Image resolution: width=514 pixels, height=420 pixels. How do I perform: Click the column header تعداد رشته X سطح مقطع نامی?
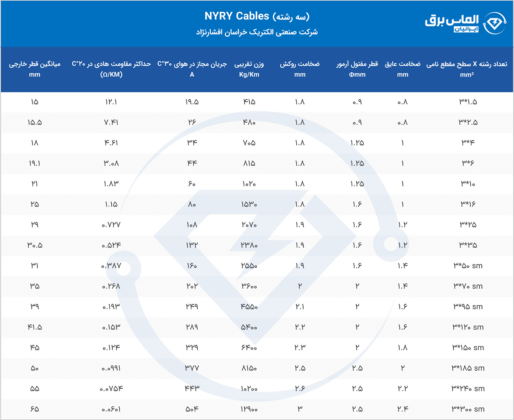point(467,69)
